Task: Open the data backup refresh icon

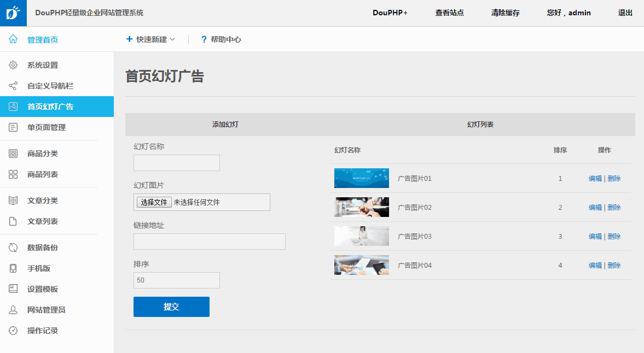Action: pos(13,248)
